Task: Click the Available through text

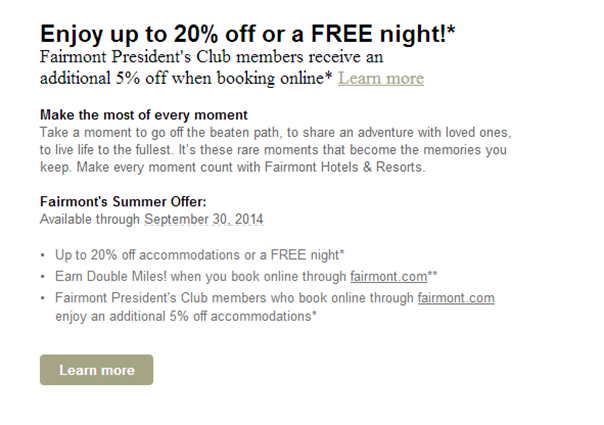Action: pos(90,219)
